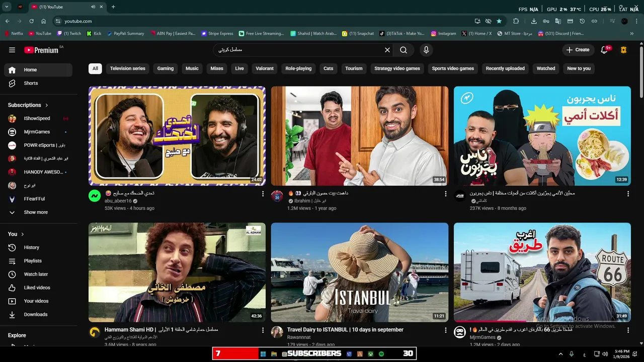Open the Netflix bookmark

(14, 34)
